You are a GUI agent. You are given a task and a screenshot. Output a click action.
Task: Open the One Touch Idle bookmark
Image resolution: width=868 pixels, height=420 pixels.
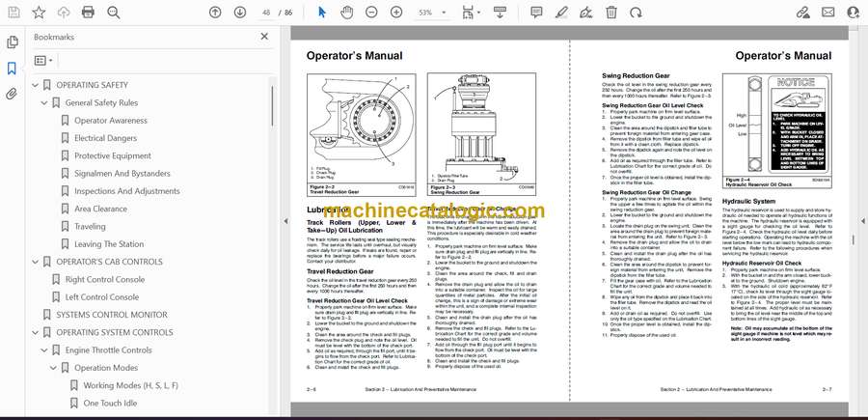110,403
